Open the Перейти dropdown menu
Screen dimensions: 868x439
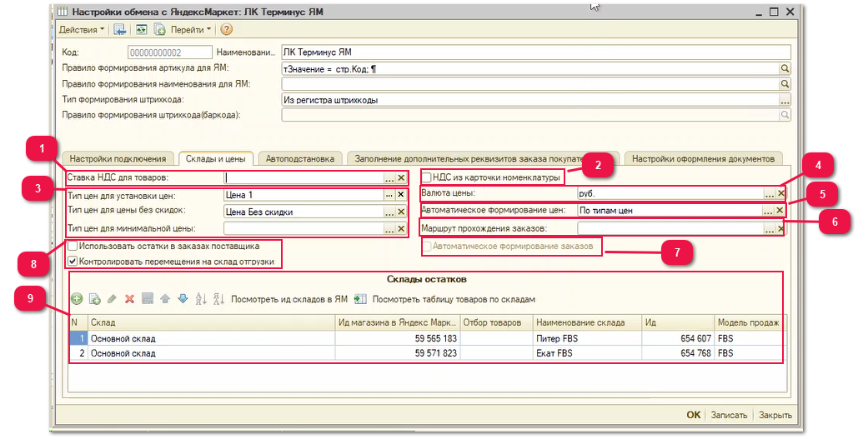[x=190, y=30]
